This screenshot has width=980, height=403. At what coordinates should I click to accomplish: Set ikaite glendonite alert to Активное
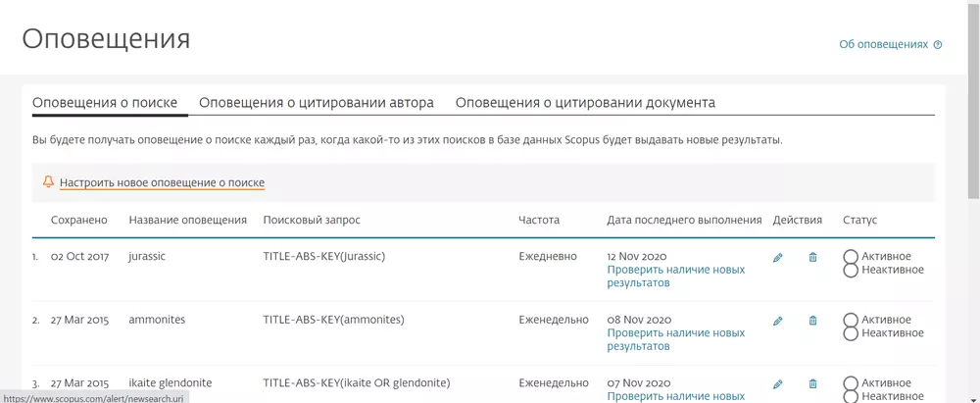coord(851,383)
